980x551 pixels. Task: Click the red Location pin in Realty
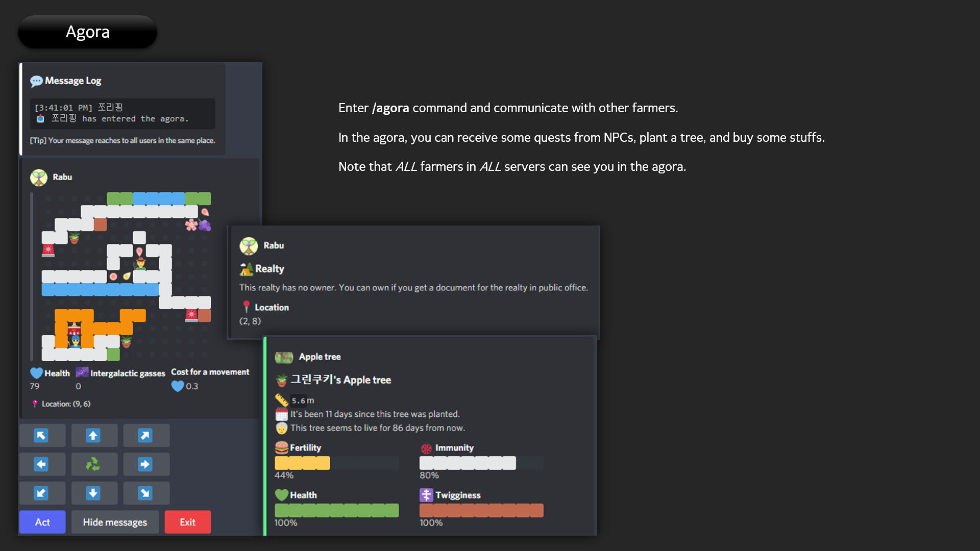click(246, 307)
